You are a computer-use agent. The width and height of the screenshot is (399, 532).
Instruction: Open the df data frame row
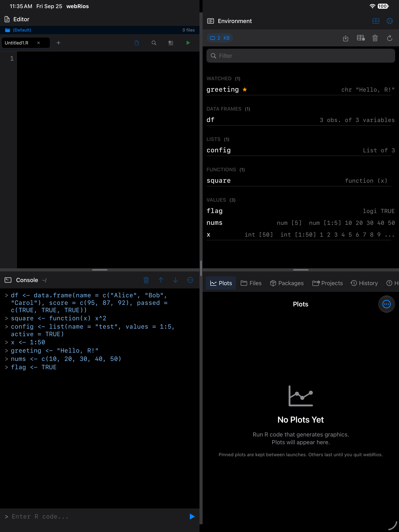301,120
